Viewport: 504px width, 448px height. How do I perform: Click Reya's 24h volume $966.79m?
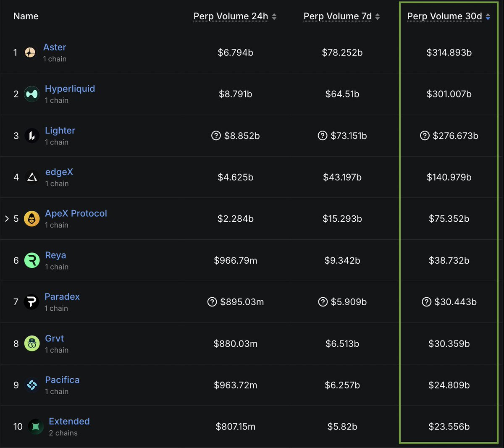tap(236, 260)
